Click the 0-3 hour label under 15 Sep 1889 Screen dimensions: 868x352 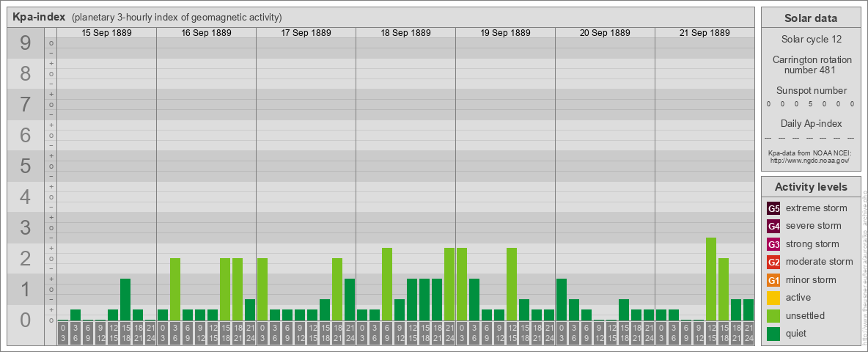coord(63,333)
